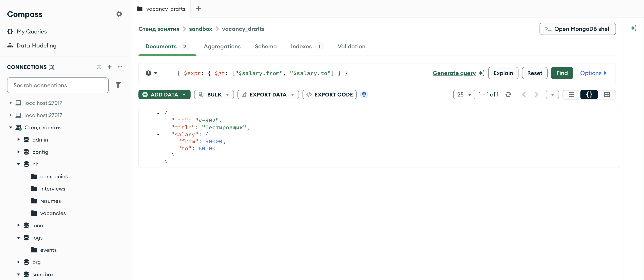Click the Find button
Image resolution: width=644 pixels, height=280 pixels.
click(x=562, y=73)
